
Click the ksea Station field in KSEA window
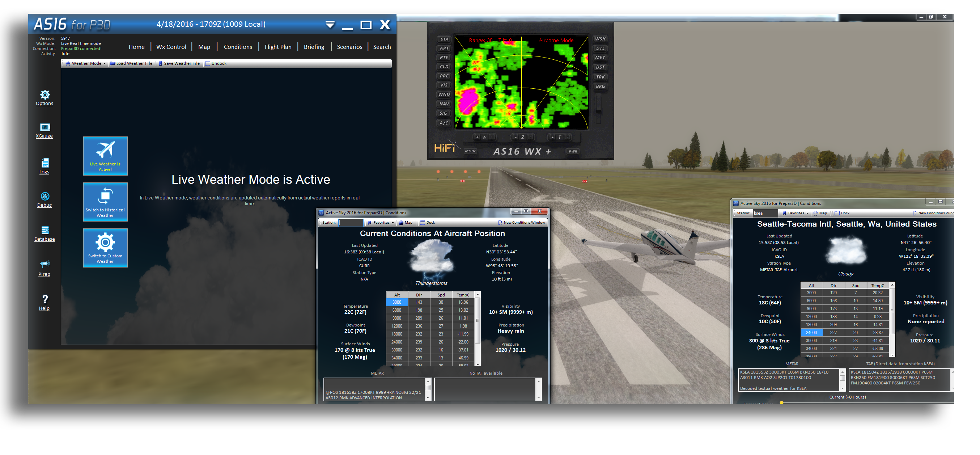tap(765, 213)
